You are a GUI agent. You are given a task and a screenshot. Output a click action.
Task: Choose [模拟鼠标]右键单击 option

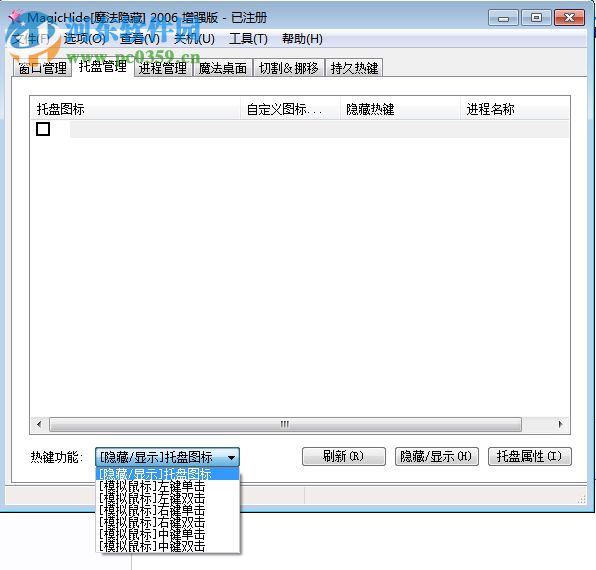168,510
